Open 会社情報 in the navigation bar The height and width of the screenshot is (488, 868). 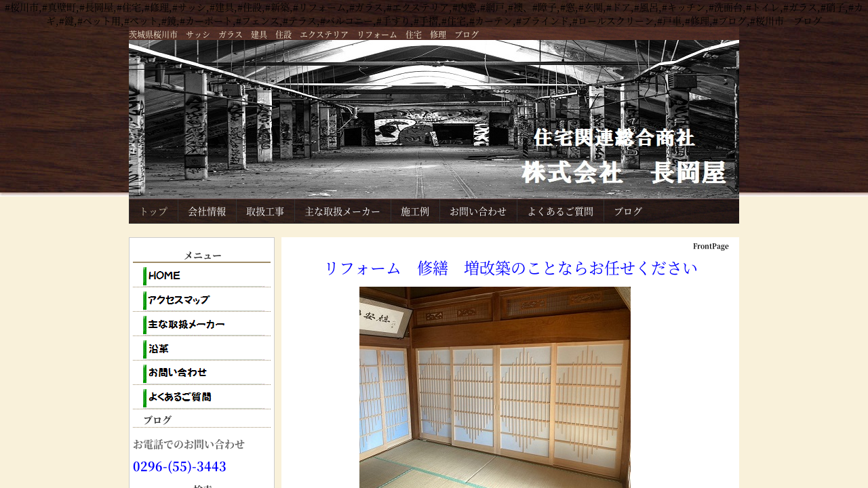point(207,211)
